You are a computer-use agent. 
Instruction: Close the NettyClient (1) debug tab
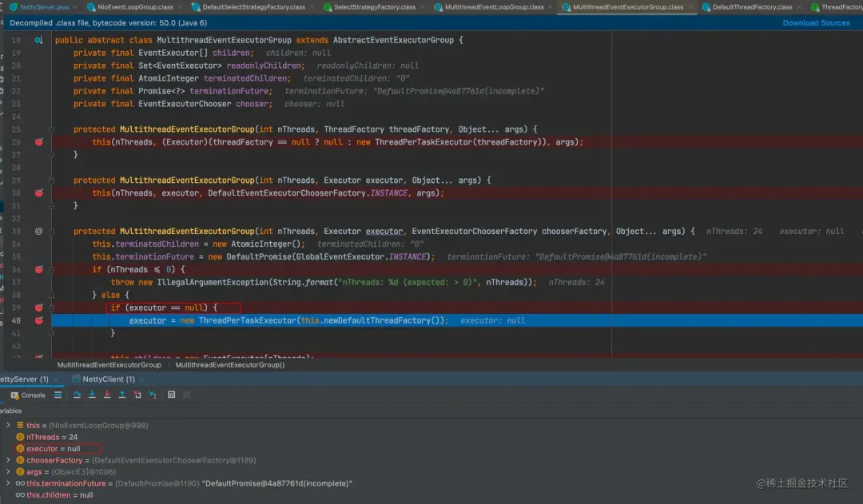pos(141,379)
